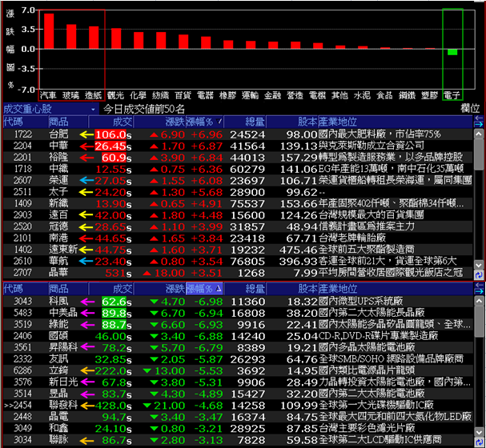Click the 股本 header in lower table
Viewport: 486px width, 448px height.
point(292,289)
